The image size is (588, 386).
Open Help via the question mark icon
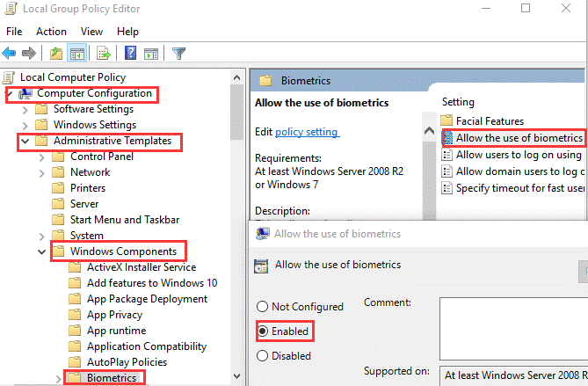tap(130, 54)
